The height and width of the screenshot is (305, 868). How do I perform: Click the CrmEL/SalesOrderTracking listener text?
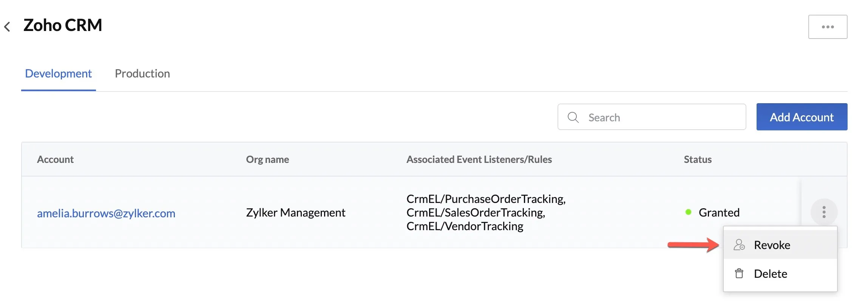coord(476,212)
